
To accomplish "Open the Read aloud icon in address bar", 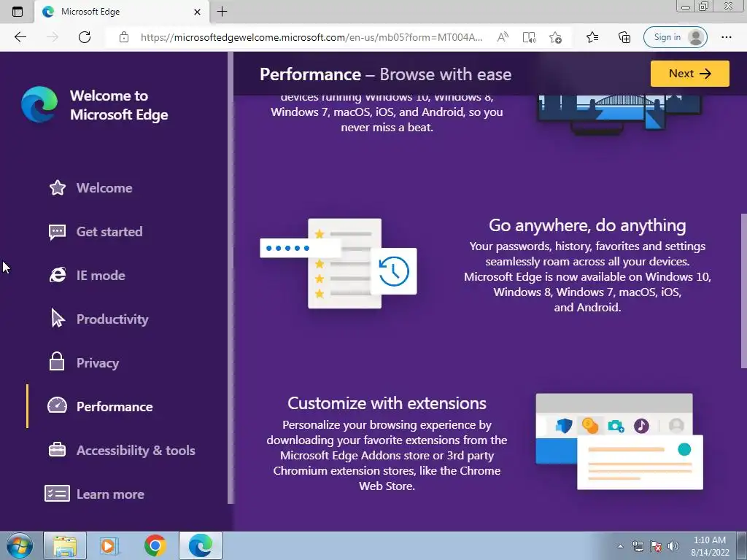I will point(503,37).
